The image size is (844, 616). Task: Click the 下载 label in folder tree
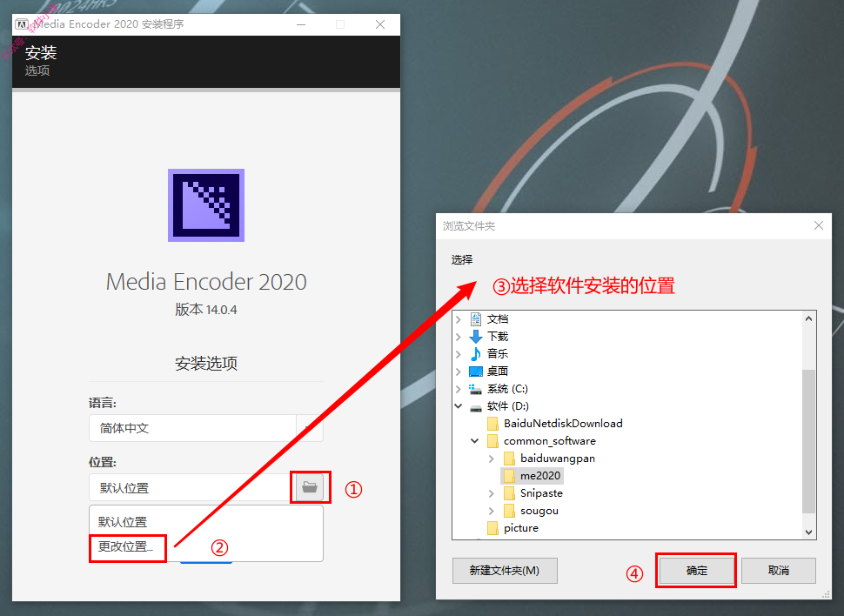(x=498, y=337)
